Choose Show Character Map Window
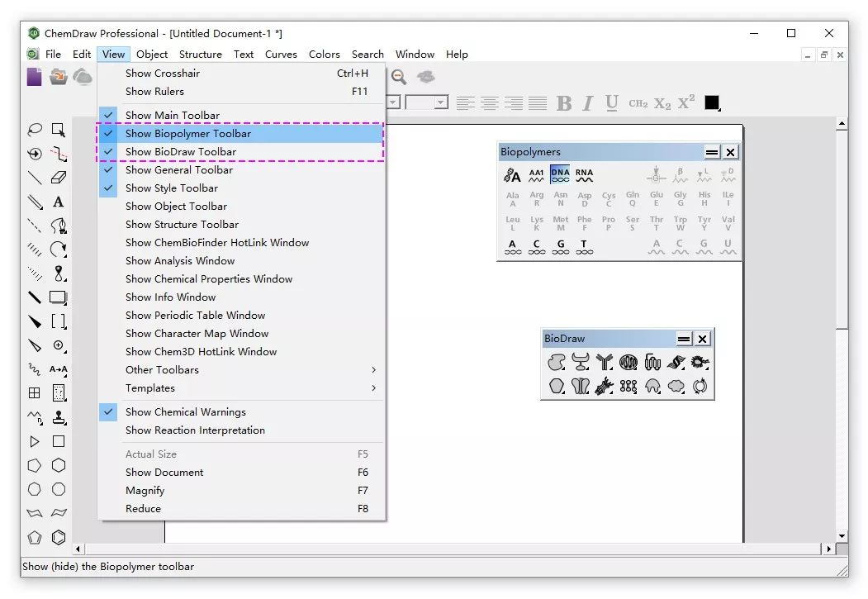The height and width of the screenshot is (599, 868). (x=241, y=334)
